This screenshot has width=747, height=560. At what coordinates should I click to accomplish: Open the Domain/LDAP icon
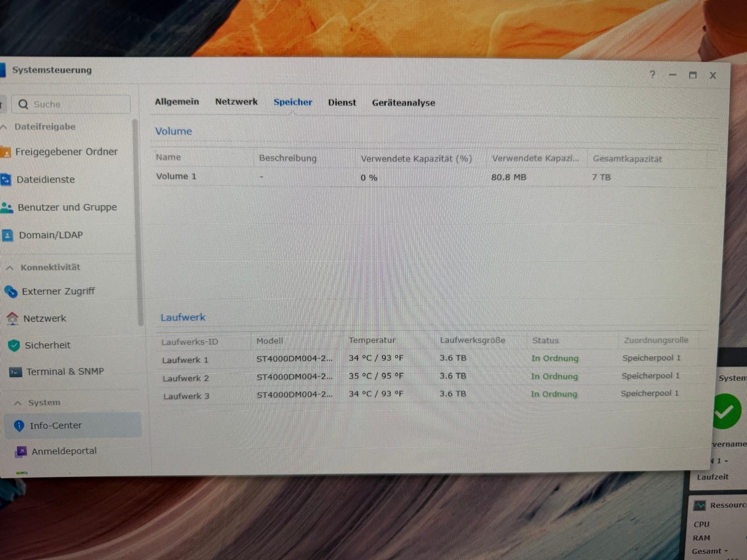[7, 235]
